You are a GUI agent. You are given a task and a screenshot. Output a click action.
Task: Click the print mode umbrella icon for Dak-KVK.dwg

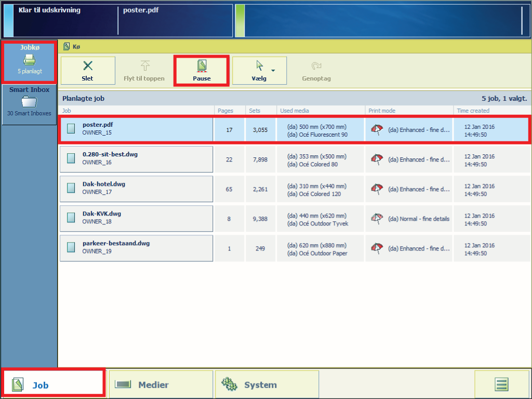pos(377,219)
